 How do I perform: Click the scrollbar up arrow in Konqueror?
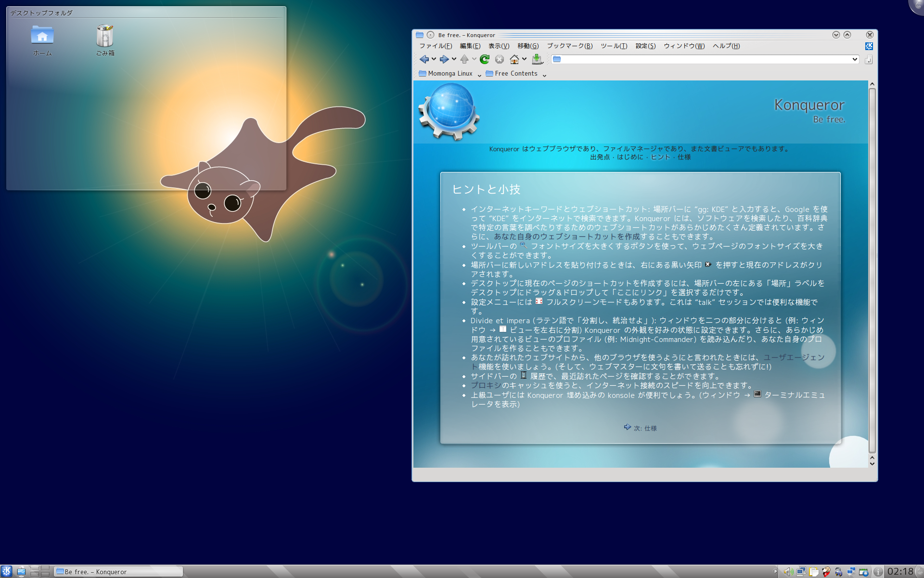click(872, 84)
